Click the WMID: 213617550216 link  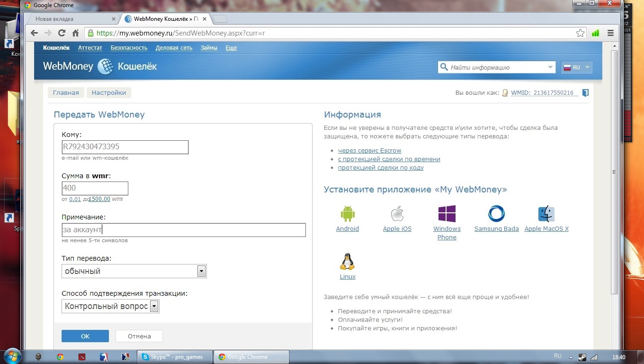544,93
